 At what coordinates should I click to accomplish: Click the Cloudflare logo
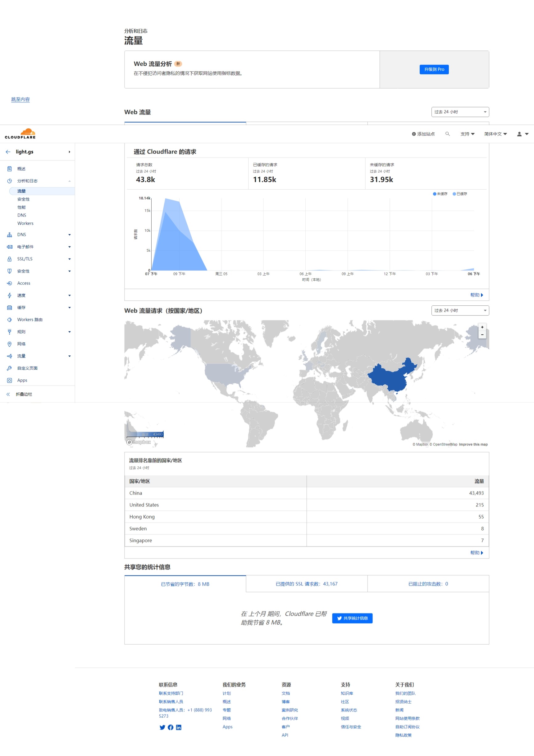(x=20, y=134)
